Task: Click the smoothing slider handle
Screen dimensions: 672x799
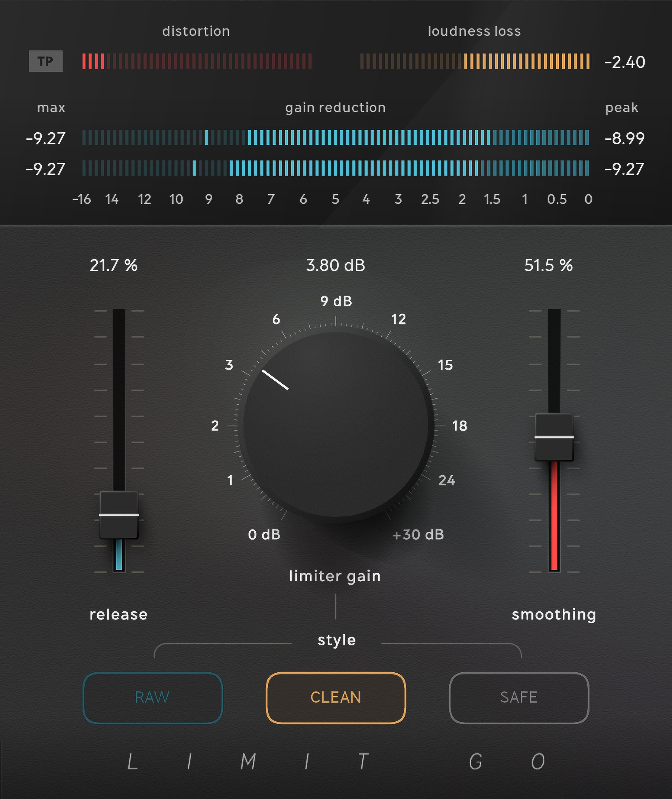Action: click(554, 437)
